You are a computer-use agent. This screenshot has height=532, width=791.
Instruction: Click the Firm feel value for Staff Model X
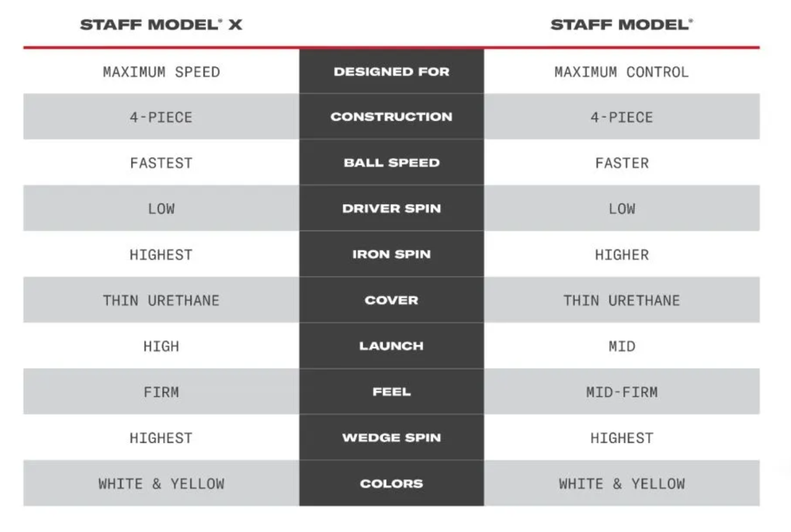tap(161, 392)
